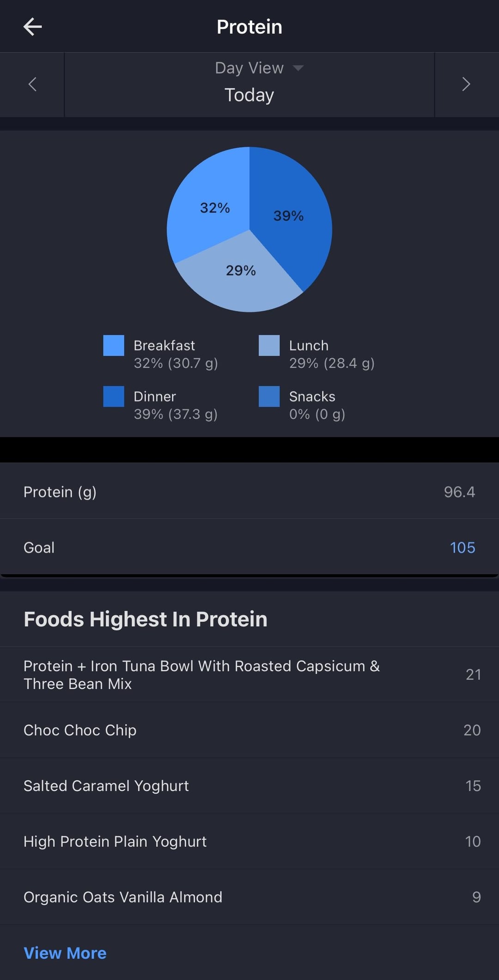
Task: Tap View More link
Action: (65, 953)
